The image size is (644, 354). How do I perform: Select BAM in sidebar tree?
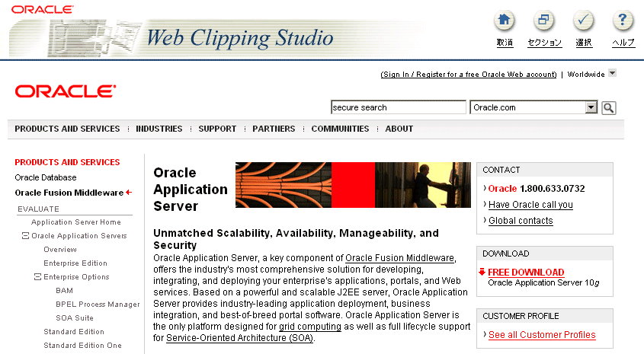[x=65, y=290]
